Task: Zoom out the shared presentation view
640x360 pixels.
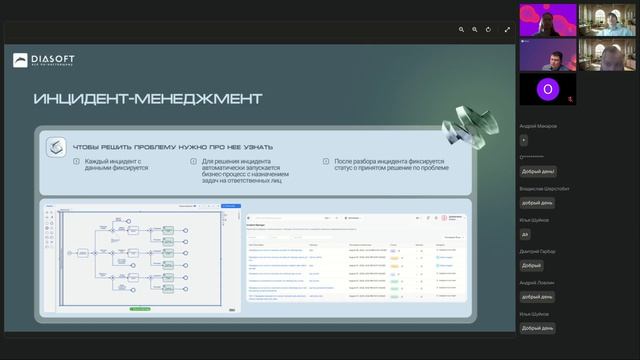Action: [x=461, y=29]
